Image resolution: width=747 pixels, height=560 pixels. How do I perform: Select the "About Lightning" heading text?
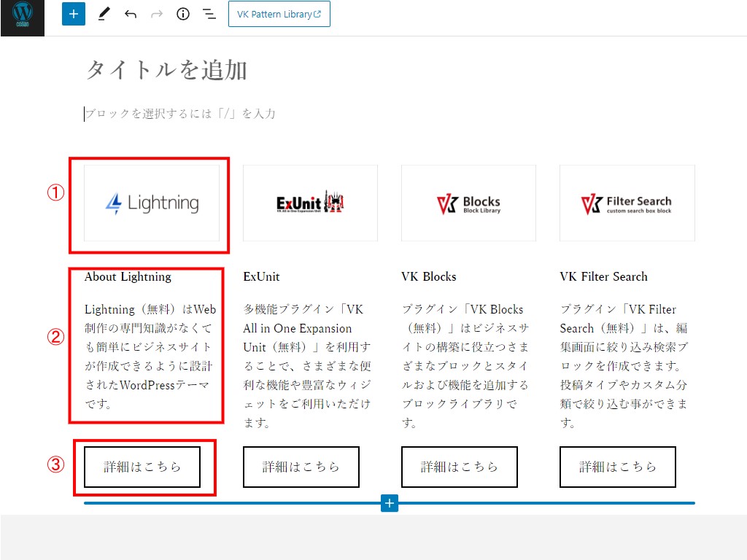[x=128, y=276]
